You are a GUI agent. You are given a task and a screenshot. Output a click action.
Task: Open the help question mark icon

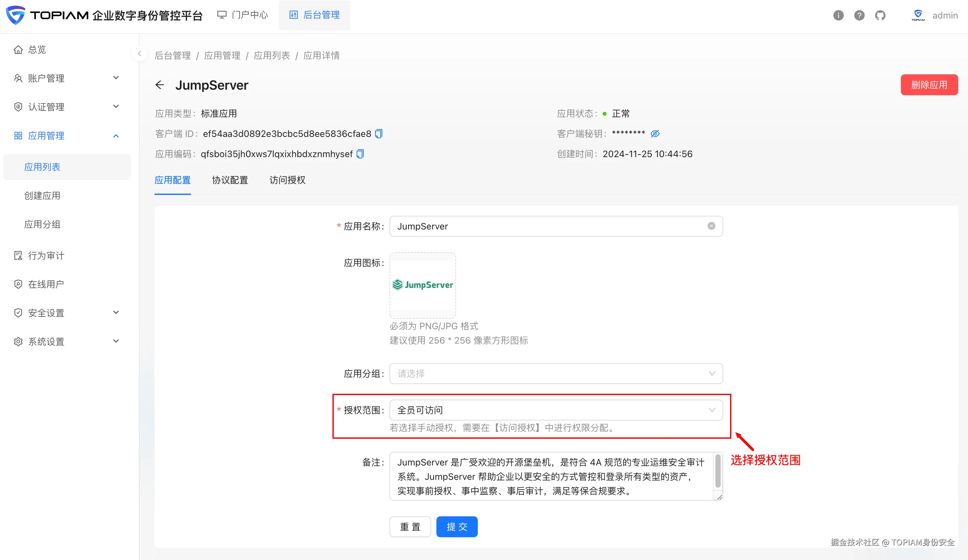point(859,15)
